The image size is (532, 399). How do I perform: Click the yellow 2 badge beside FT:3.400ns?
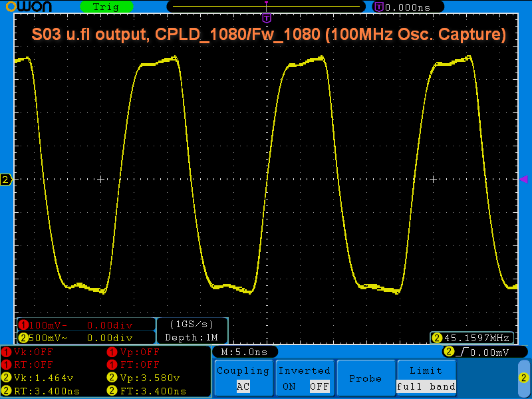pos(112,391)
